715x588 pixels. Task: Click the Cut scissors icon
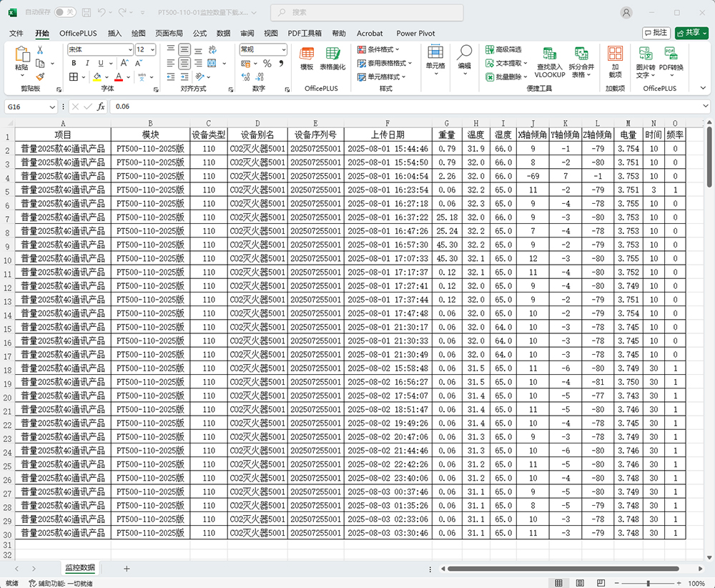click(x=40, y=50)
